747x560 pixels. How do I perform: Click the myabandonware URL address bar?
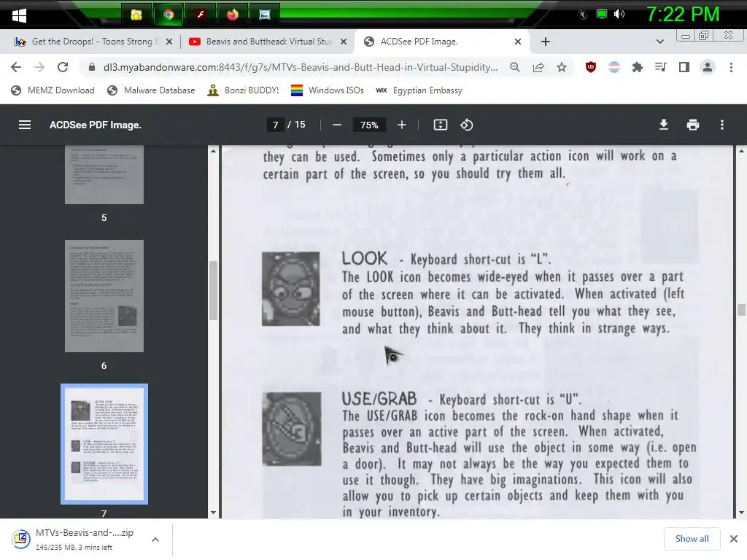(x=300, y=67)
